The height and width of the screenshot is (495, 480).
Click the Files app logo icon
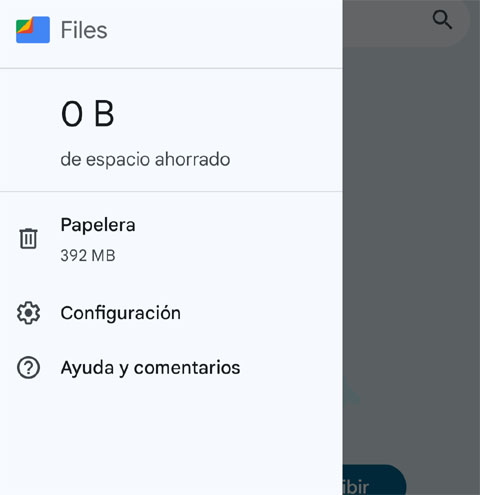(33, 30)
